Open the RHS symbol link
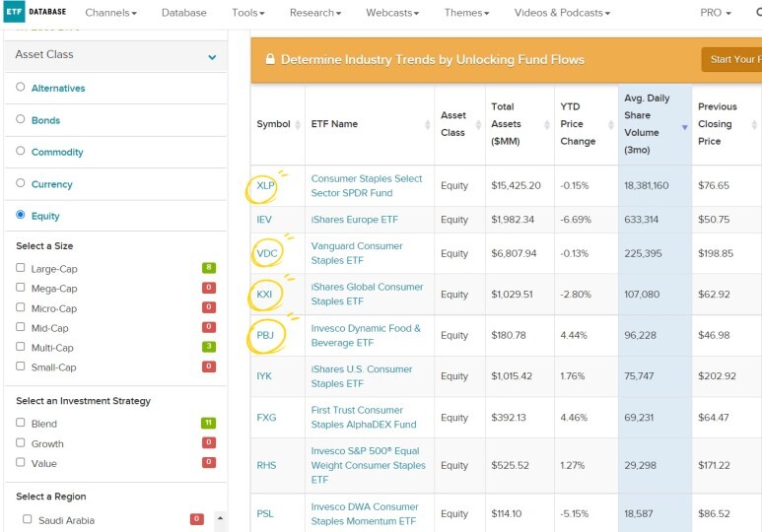Screen dimensions: 762x532 pos(266,465)
